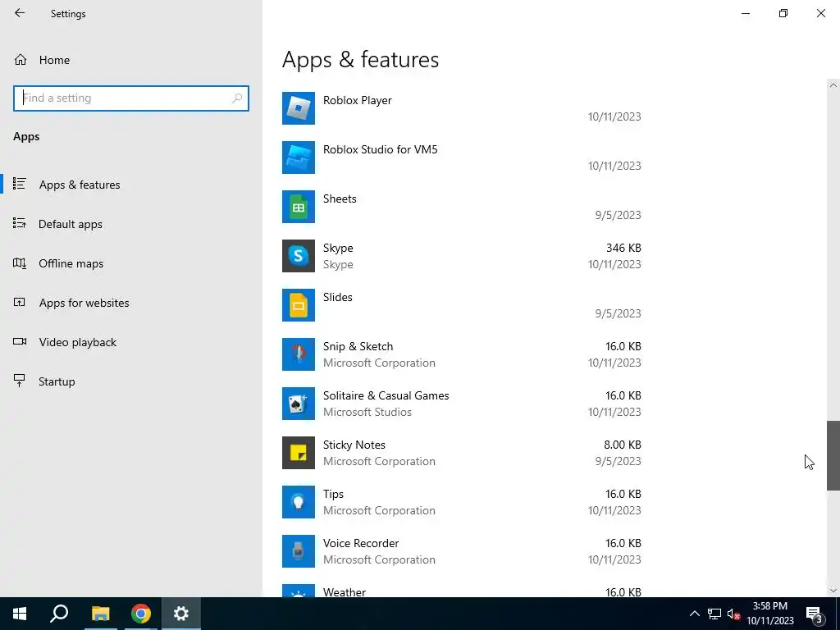Click the Home house icon
The width and height of the screenshot is (840, 630).
pos(21,60)
